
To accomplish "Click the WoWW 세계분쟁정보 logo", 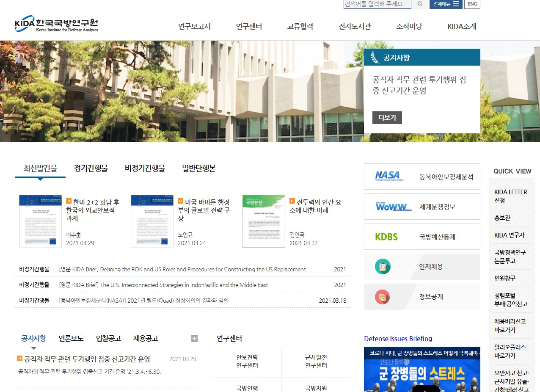I will pyautogui.click(x=394, y=207).
